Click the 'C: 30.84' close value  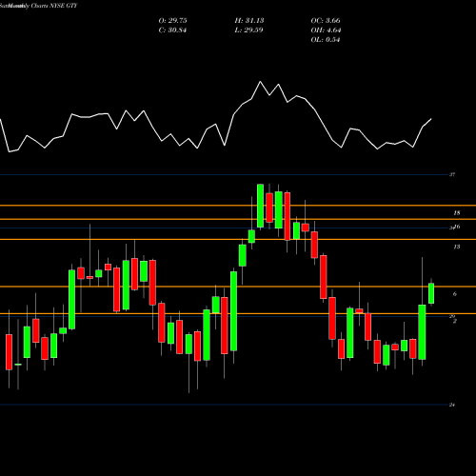172,30
